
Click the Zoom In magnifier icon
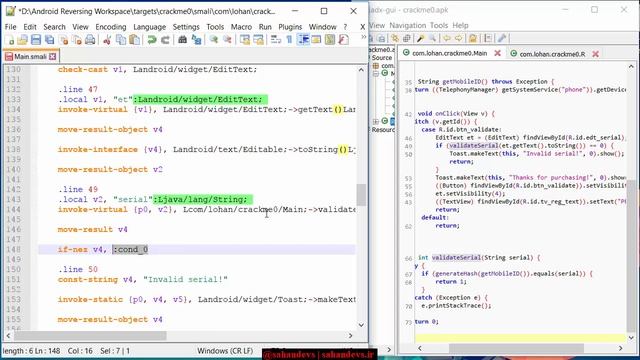coord(213,40)
